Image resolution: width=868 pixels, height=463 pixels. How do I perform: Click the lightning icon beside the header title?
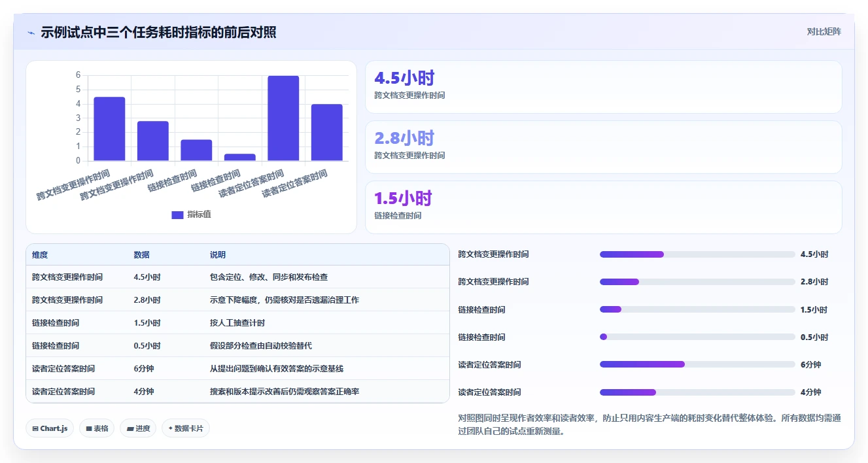pyautogui.click(x=31, y=32)
